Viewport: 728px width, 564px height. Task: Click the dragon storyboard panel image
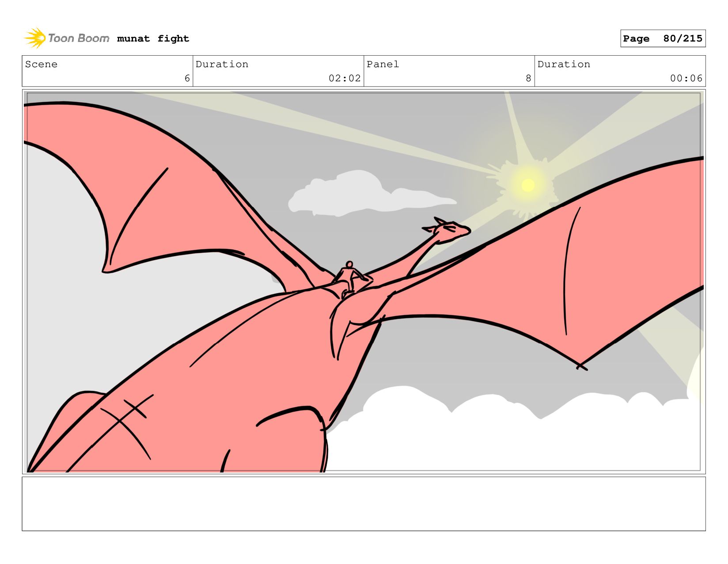(364, 282)
